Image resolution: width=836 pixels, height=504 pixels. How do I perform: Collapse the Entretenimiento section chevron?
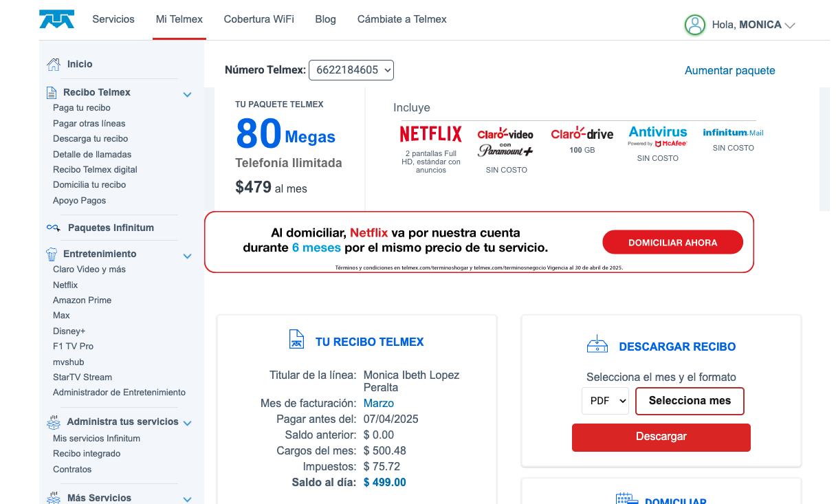click(187, 256)
